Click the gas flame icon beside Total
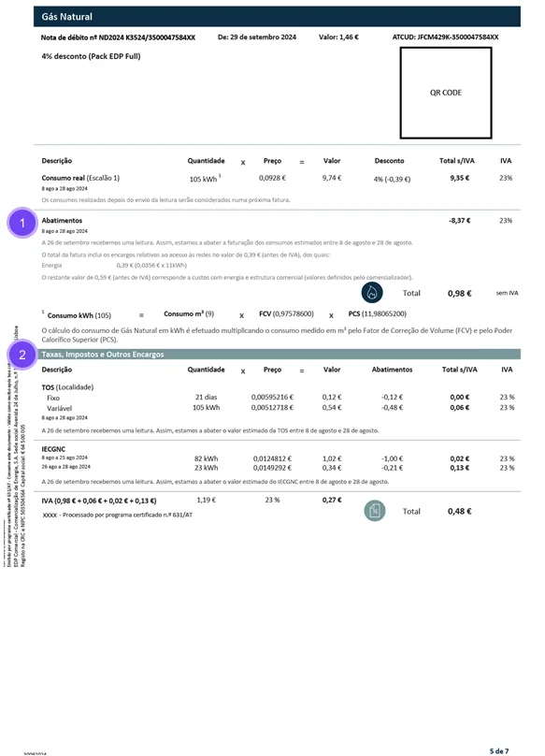 372,292
